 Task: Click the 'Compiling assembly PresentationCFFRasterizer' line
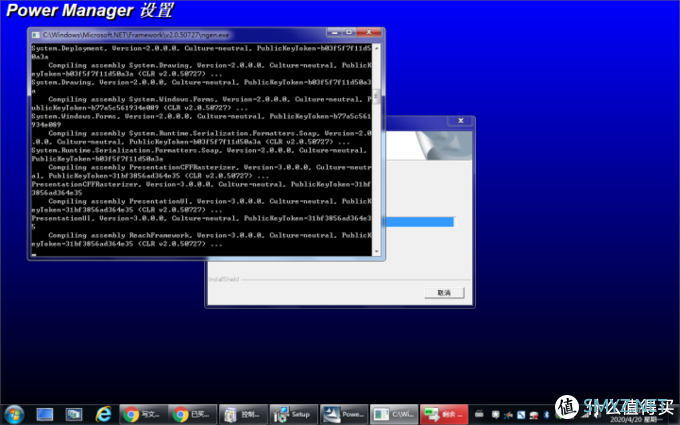(x=210, y=167)
